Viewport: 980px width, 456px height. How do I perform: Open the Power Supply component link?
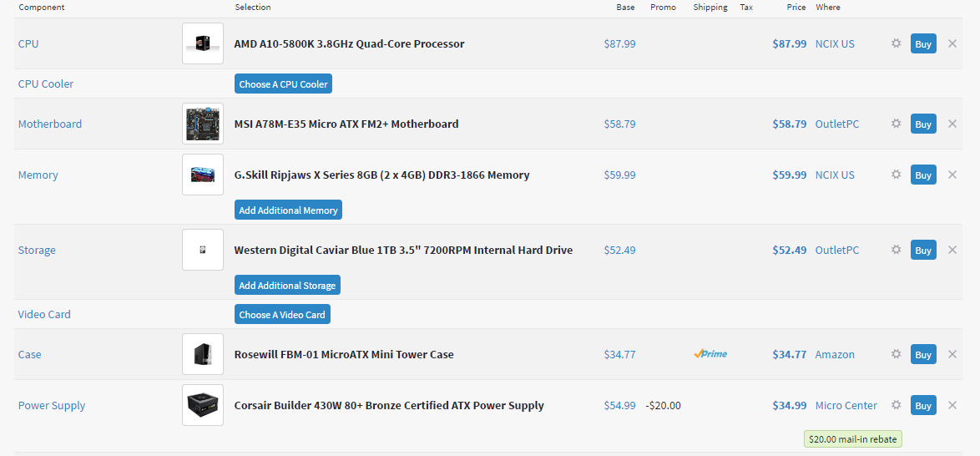[51, 405]
